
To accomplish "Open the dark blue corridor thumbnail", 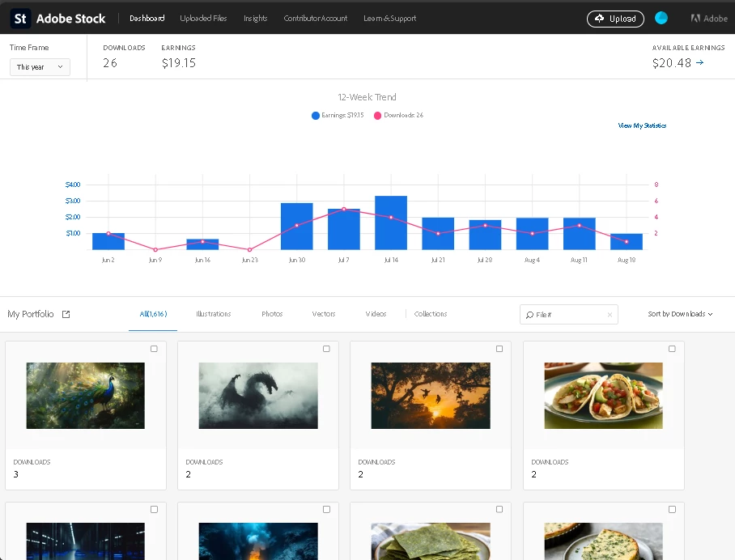I will [85, 541].
